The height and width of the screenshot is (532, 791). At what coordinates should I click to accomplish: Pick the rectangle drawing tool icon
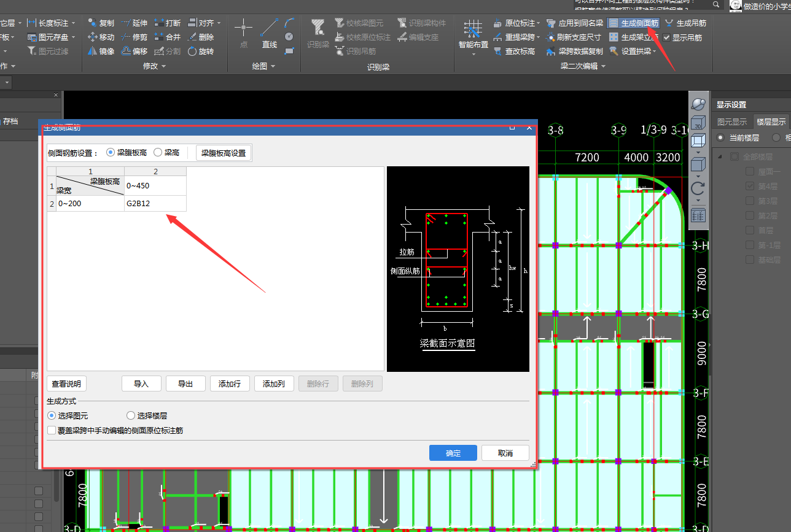[289, 51]
